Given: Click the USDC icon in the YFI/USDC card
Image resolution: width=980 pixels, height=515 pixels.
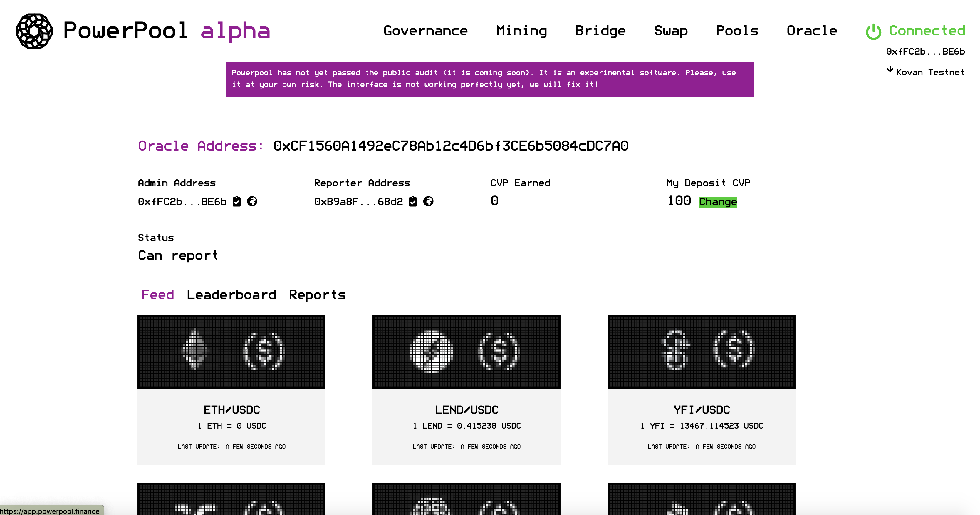Looking at the screenshot, I should [x=734, y=349].
